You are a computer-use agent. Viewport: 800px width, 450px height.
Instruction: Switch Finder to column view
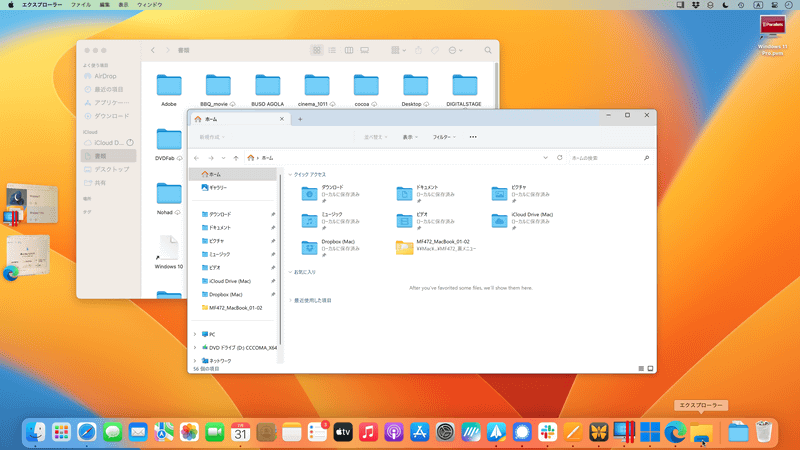pyautogui.click(x=349, y=50)
